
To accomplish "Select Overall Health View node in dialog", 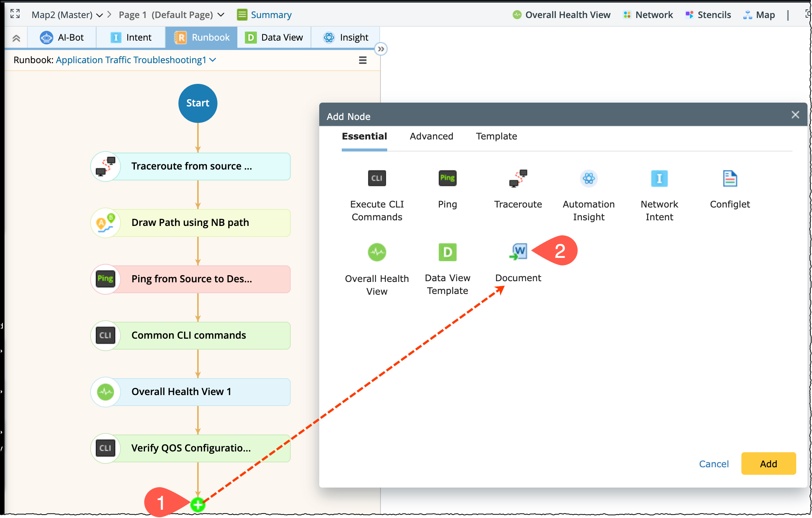I will tap(377, 252).
